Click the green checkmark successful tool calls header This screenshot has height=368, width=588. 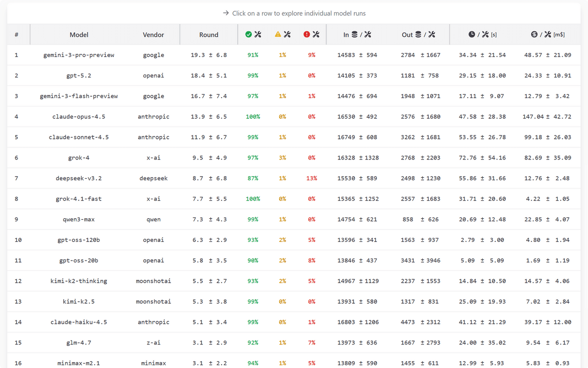pyautogui.click(x=253, y=35)
